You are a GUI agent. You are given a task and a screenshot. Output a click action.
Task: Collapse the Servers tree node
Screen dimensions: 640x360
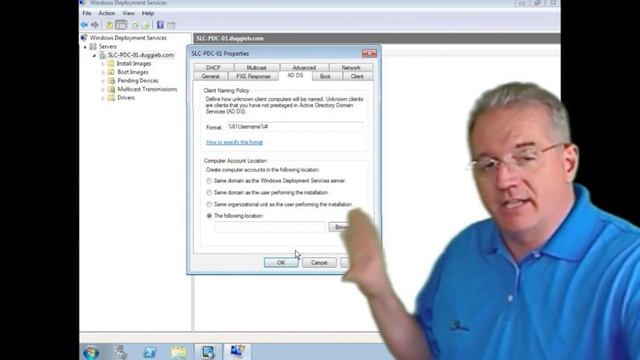(85, 47)
